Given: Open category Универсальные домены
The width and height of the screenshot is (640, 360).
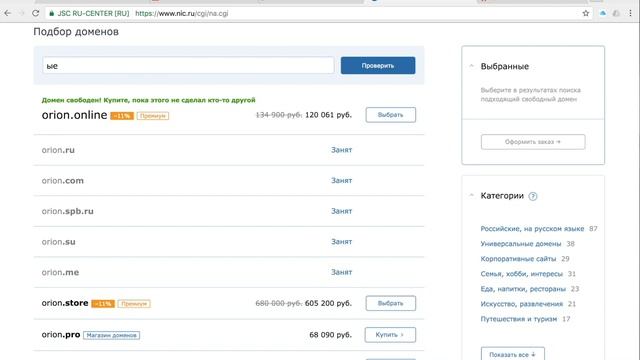Looking at the screenshot, I should tap(521, 244).
